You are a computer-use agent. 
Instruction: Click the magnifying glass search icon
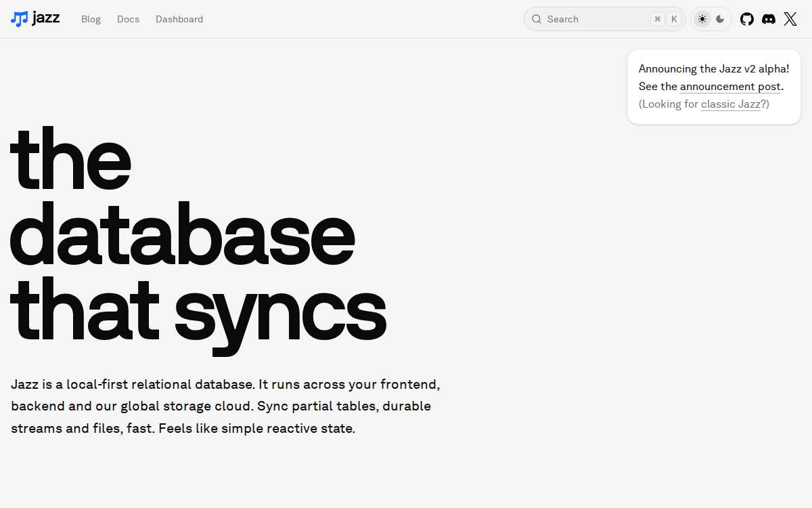[x=537, y=19]
